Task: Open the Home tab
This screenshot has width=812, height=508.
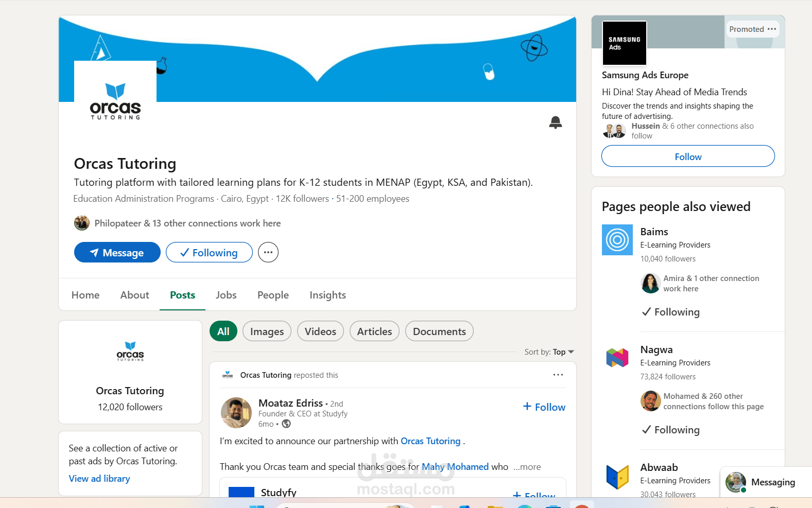Action: point(85,295)
